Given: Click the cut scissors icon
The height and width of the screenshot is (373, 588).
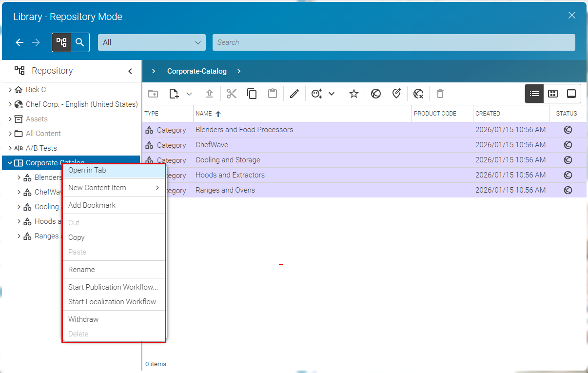Looking at the screenshot, I should click(232, 94).
